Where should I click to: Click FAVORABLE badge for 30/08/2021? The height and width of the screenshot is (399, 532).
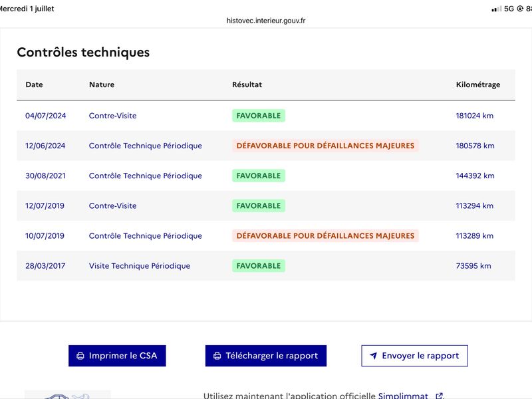point(259,176)
